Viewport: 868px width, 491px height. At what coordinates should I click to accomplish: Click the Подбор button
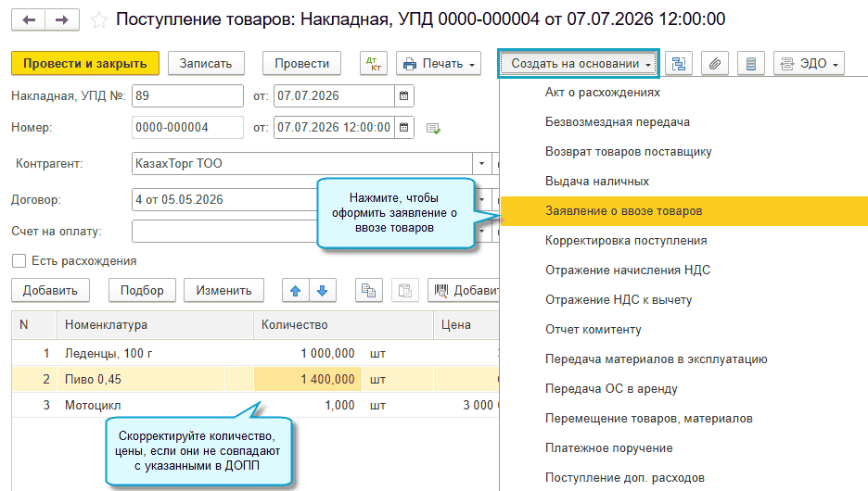click(x=142, y=290)
